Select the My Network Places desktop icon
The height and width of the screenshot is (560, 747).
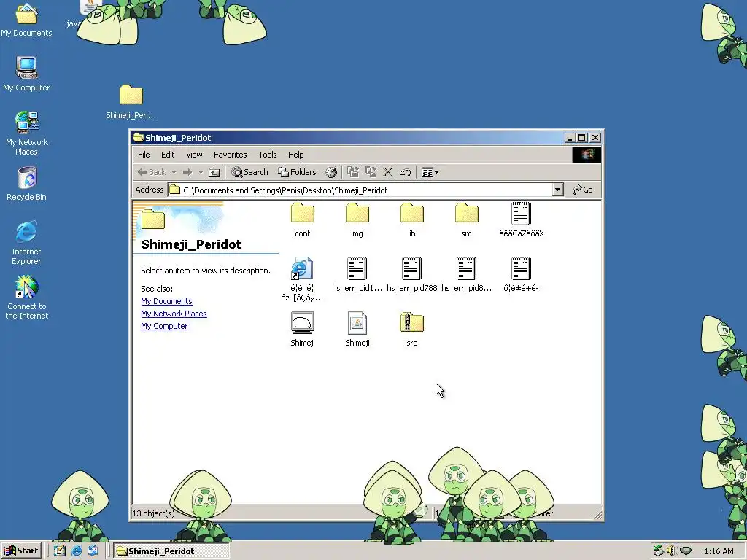[x=27, y=133]
